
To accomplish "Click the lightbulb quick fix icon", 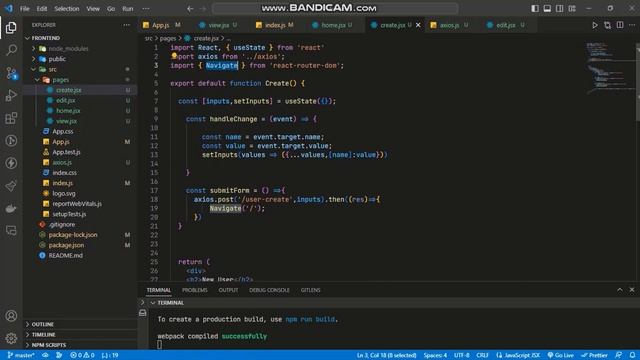I will [174, 56].
